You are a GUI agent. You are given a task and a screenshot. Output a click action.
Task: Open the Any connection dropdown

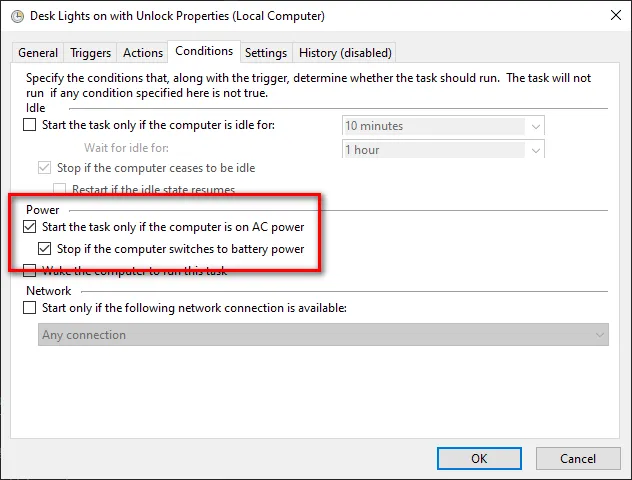(x=323, y=335)
